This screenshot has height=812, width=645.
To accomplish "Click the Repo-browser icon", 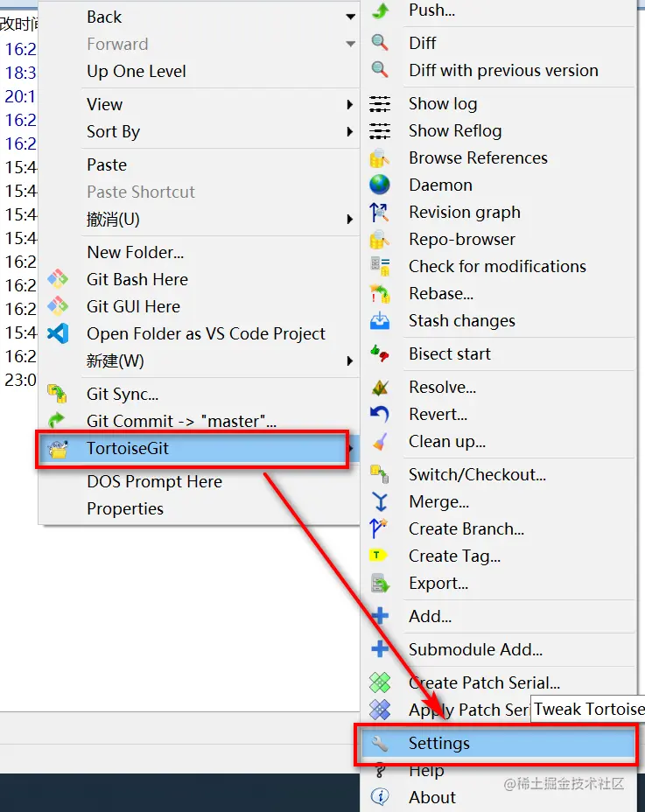I will coord(380,239).
